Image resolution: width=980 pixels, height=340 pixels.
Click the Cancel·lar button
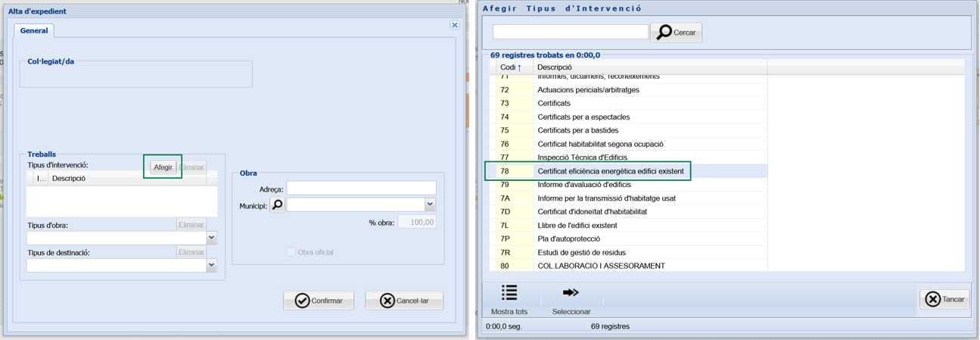click(404, 301)
